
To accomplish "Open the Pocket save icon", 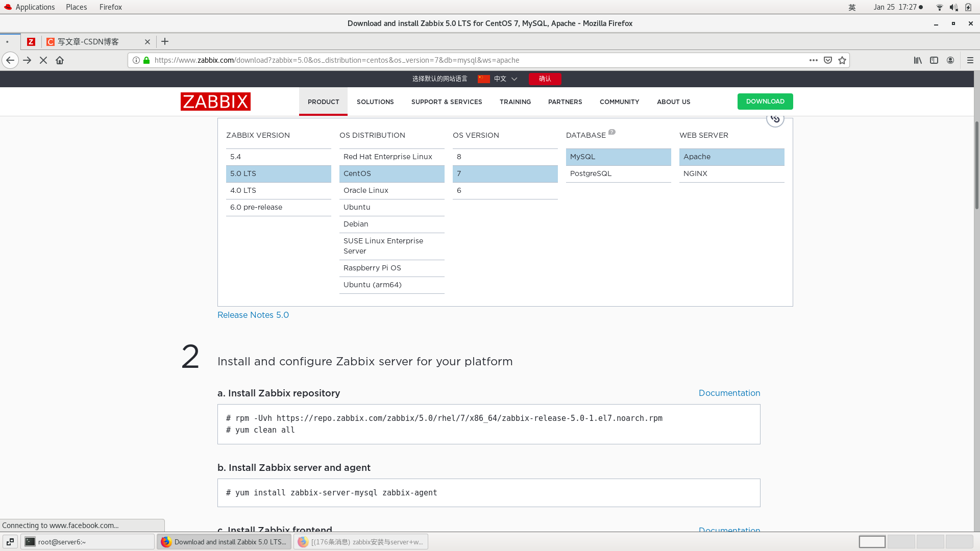I will (828, 60).
